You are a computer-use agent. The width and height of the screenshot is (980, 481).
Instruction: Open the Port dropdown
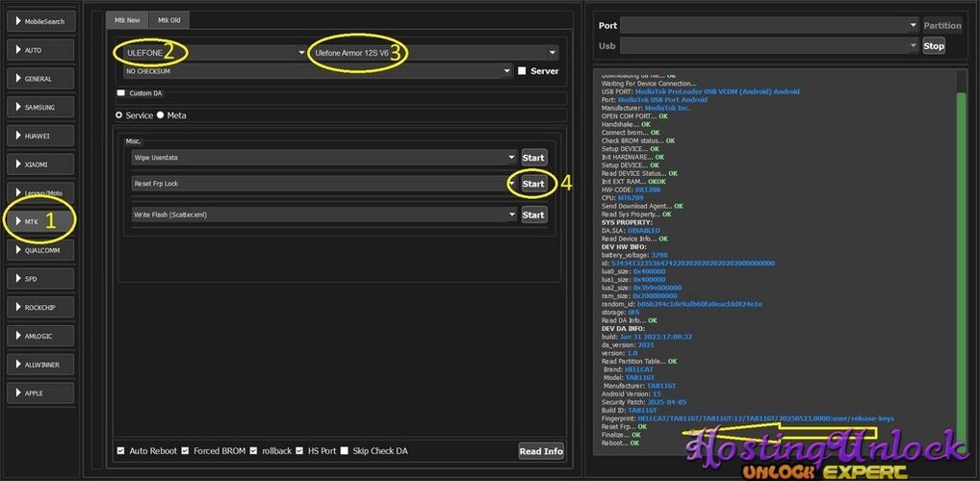point(769,26)
